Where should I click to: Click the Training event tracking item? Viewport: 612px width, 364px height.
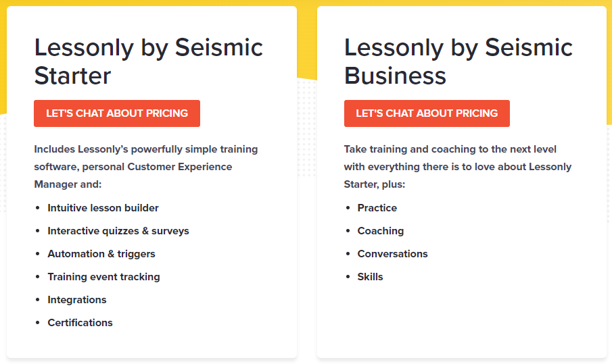104,277
